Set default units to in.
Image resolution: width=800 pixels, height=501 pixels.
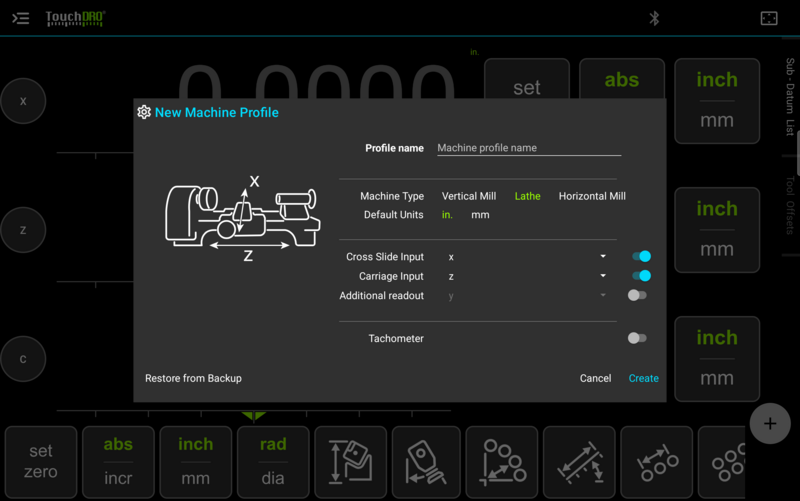[x=447, y=215]
